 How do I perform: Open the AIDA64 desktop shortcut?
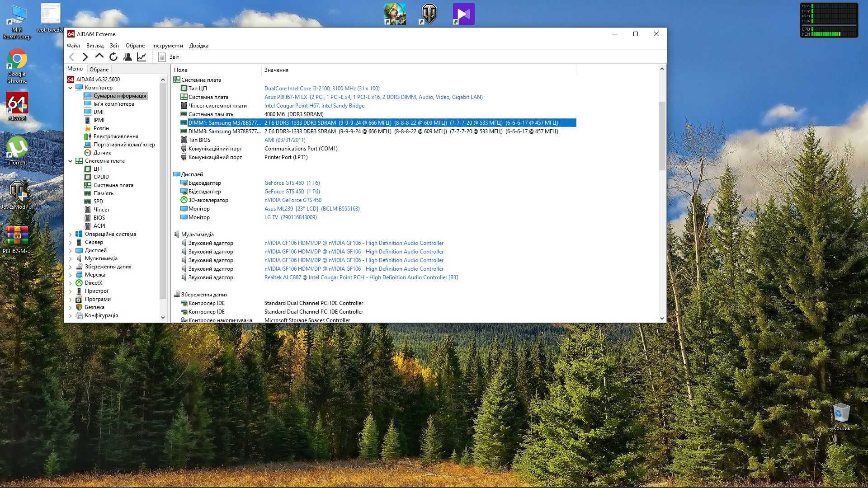click(17, 107)
